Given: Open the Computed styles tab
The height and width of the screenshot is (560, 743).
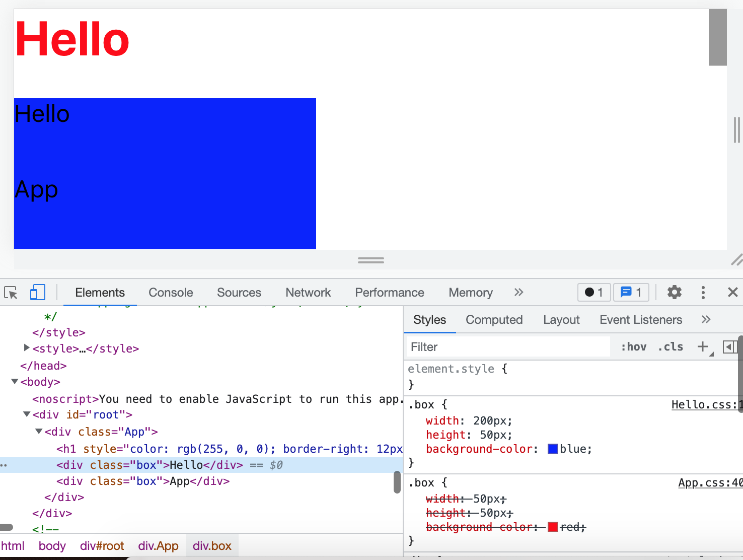Looking at the screenshot, I should 494,319.
